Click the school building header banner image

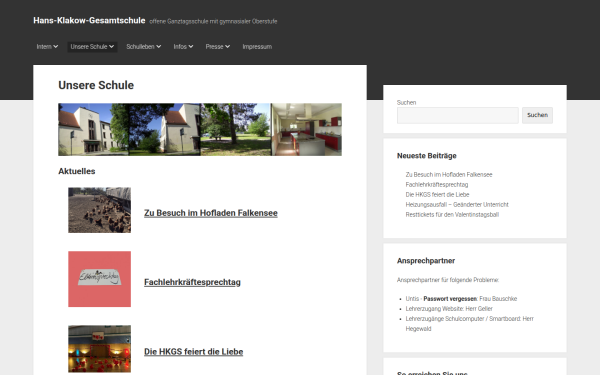[x=200, y=129]
